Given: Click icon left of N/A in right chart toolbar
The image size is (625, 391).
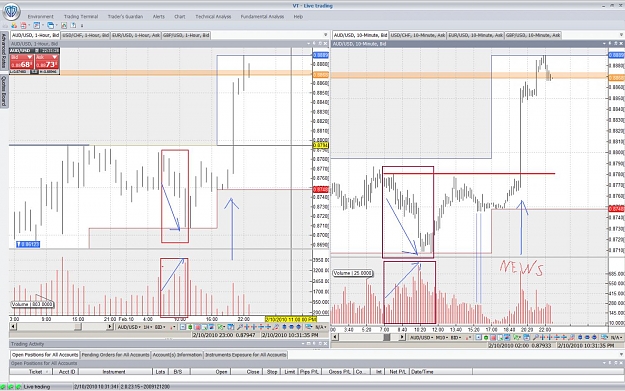Looking at the screenshot, I should pyautogui.click(x=604, y=338).
